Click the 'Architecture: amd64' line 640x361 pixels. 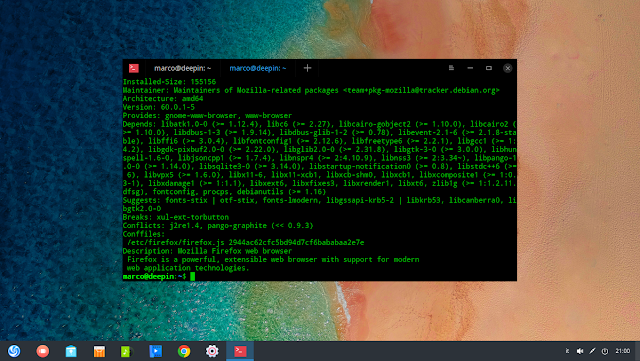coord(163,98)
